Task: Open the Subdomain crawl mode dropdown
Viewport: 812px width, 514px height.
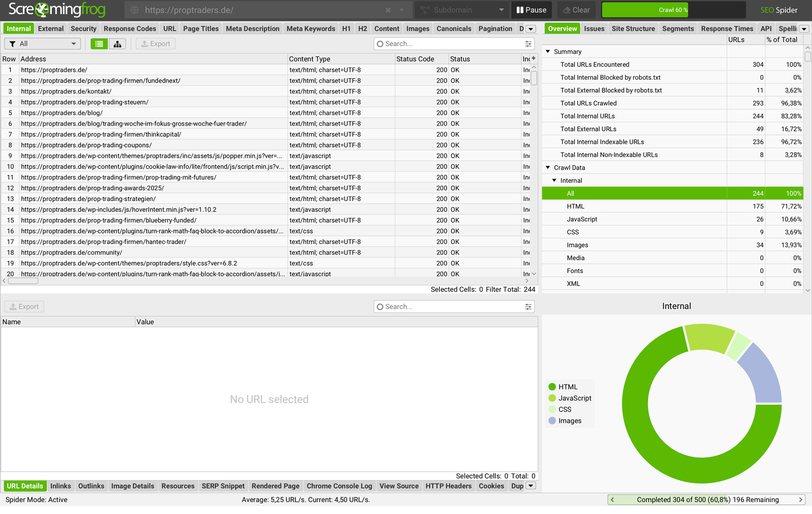Action: [462, 10]
